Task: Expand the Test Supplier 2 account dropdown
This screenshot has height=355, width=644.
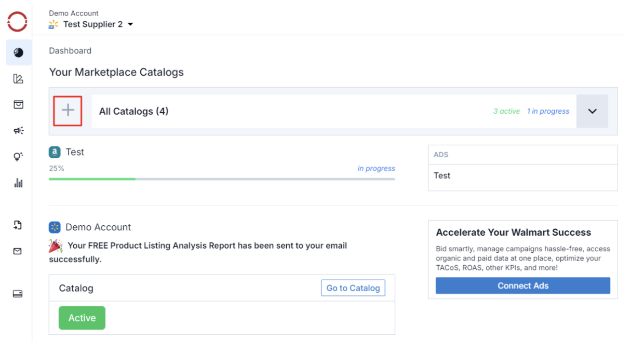Action: click(x=130, y=24)
